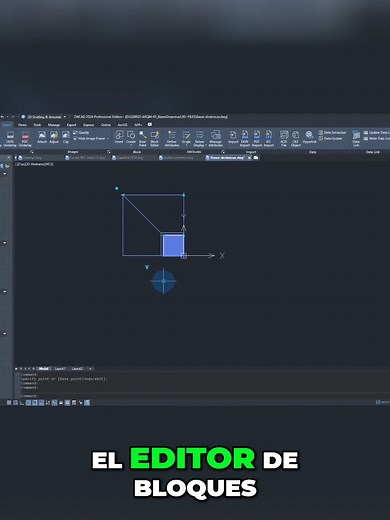The image size is (390, 520).
Task: Click the Attach image icon
Action: pos(42,137)
